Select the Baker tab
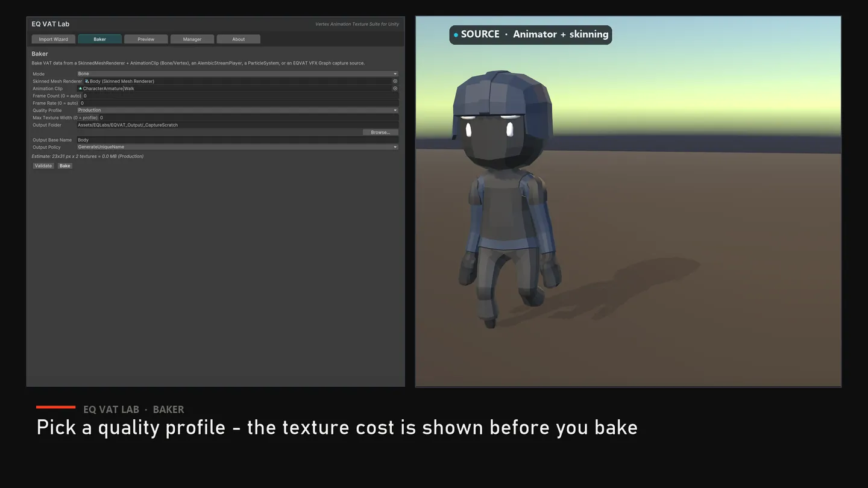 click(x=100, y=39)
